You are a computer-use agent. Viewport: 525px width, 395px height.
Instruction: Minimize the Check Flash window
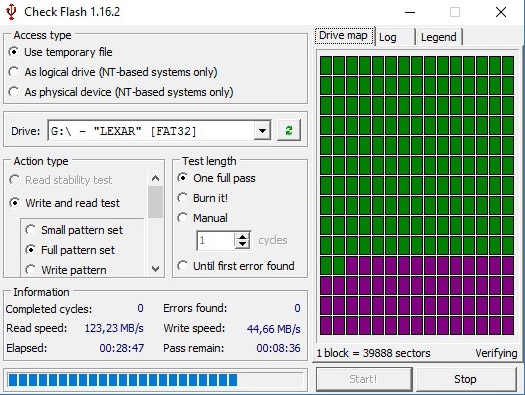[x=410, y=12]
